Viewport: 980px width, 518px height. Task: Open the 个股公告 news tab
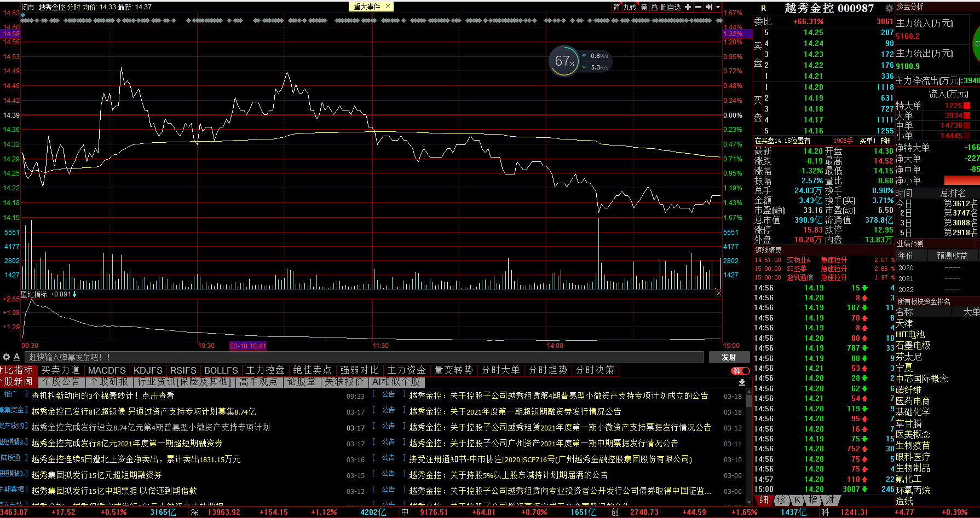point(62,382)
